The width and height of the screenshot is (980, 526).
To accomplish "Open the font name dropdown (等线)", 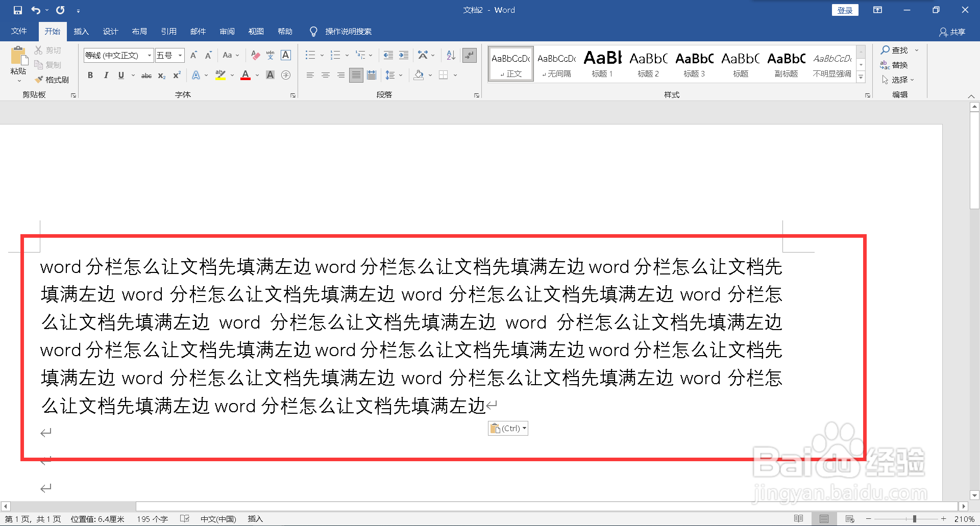I will coord(149,55).
